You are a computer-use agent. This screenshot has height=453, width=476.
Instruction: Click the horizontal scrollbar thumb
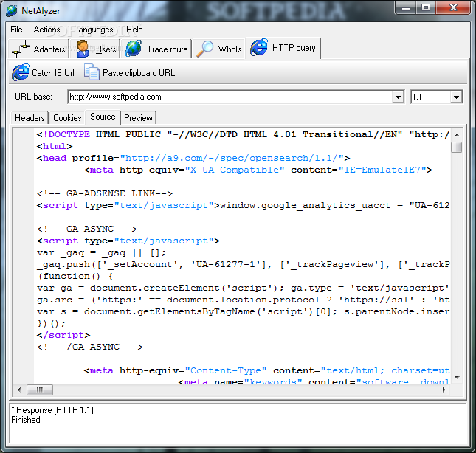point(40,390)
